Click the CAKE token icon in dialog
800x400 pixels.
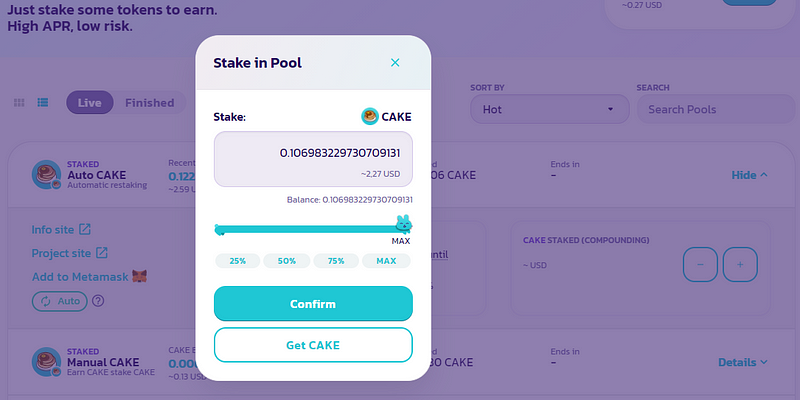369,116
